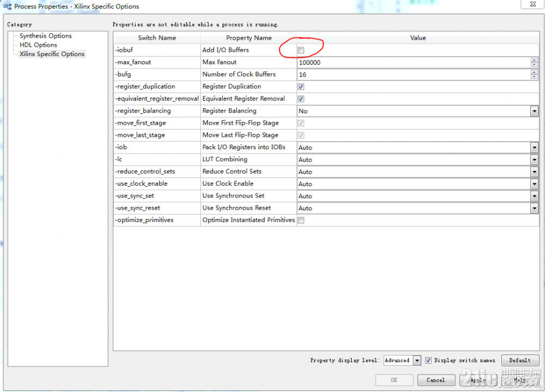Click the Default button
Image resolution: width=545 pixels, height=392 pixels.
(x=520, y=360)
